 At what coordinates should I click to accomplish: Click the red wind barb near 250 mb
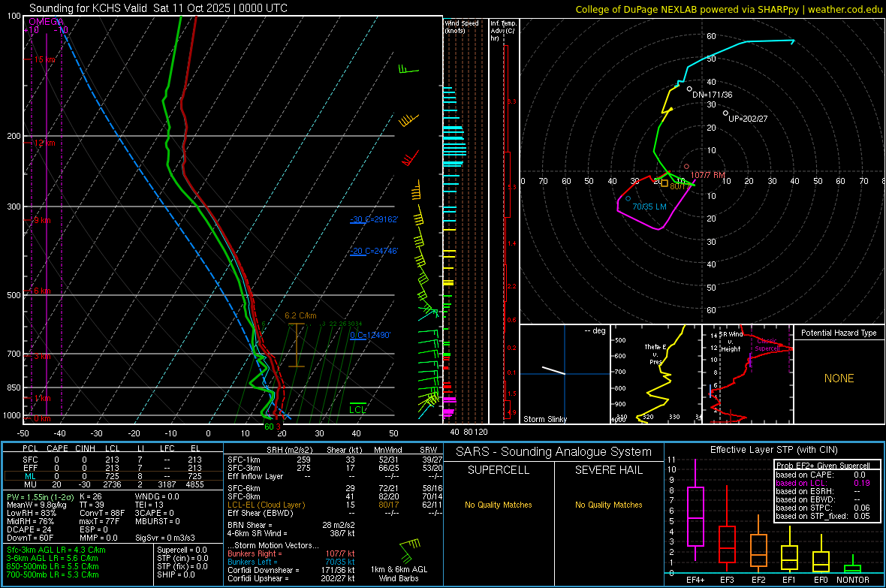(410, 158)
